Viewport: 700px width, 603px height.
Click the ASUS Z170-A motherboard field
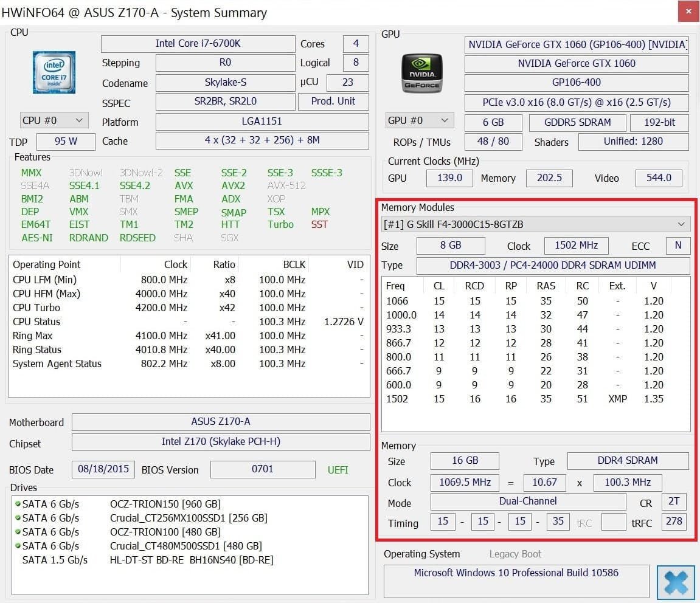tap(221, 422)
